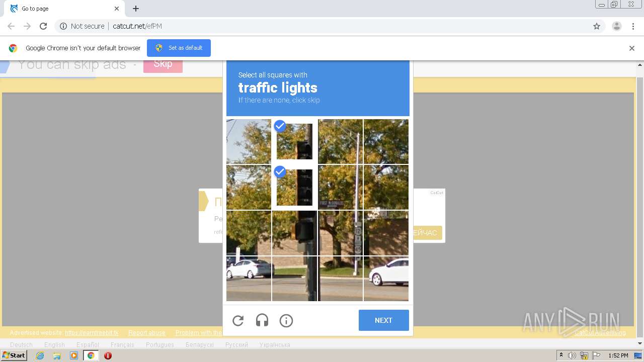Open the 'Problem with the' link

coord(199,333)
